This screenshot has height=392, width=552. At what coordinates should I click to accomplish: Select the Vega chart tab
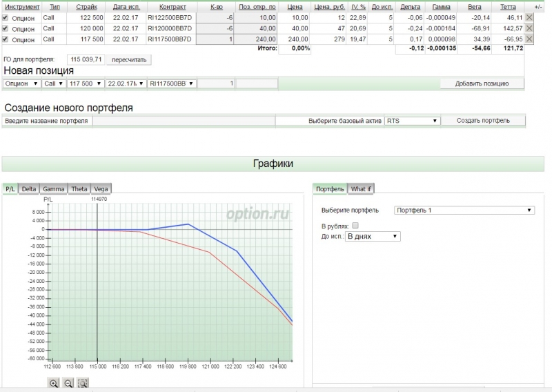101,189
